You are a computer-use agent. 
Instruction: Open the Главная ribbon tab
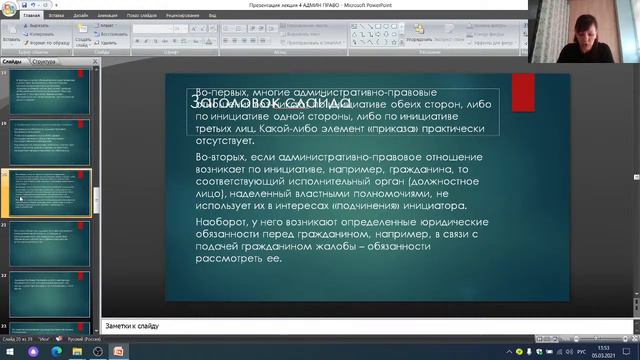click(x=31, y=15)
